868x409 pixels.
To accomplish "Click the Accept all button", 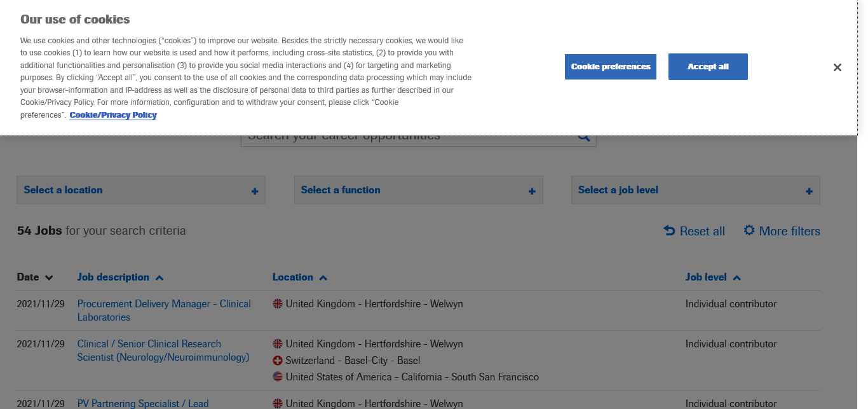I will [708, 67].
